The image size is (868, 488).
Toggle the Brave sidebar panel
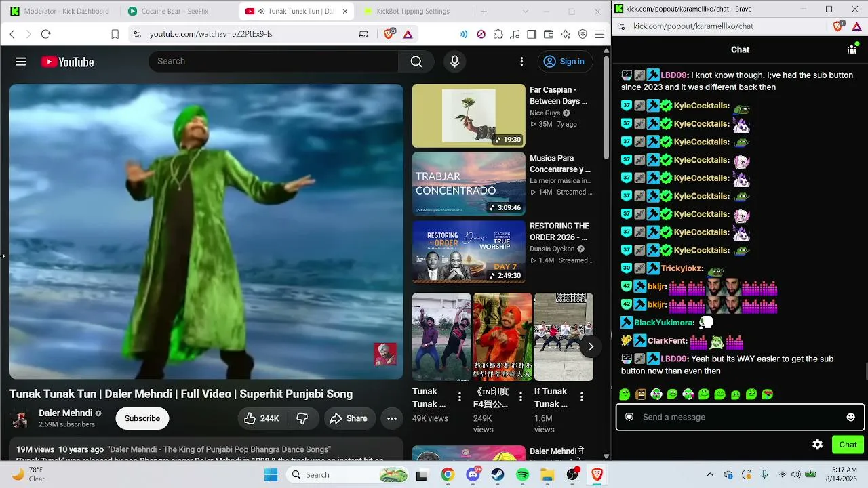click(x=532, y=34)
